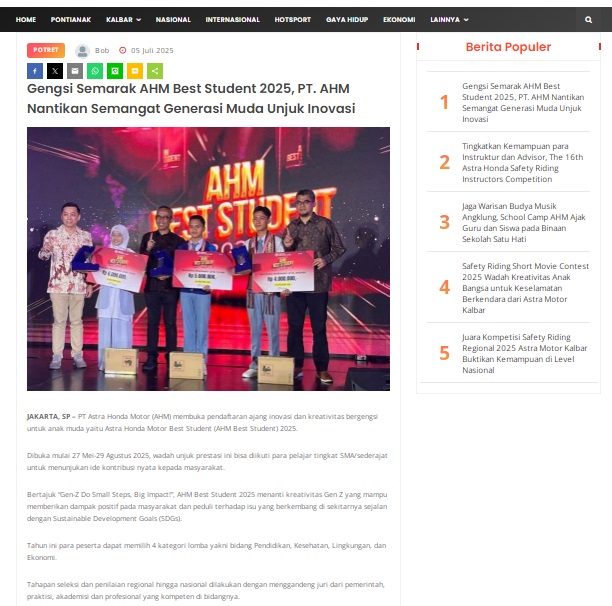
Task: Click the AHM Best Student article photo
Action: 208,259
